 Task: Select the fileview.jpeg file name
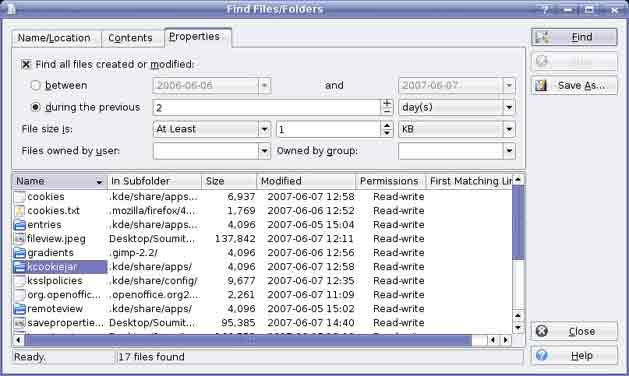pos(56,239)
